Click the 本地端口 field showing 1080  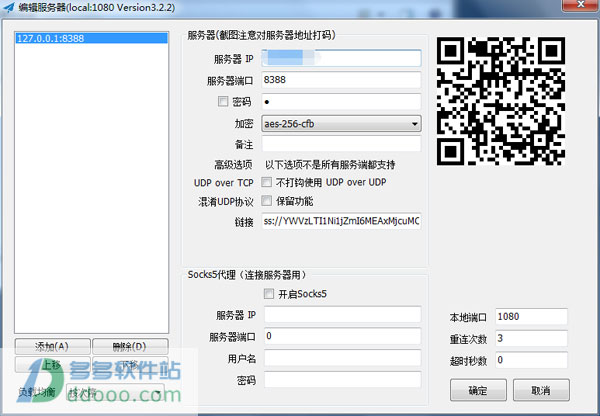tap(531, 318)
